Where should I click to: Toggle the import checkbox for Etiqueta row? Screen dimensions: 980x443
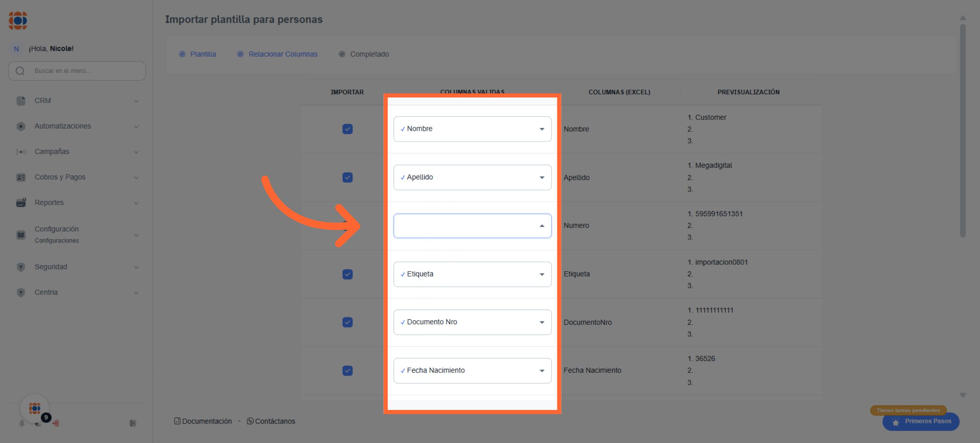click(x=347, y=274)
